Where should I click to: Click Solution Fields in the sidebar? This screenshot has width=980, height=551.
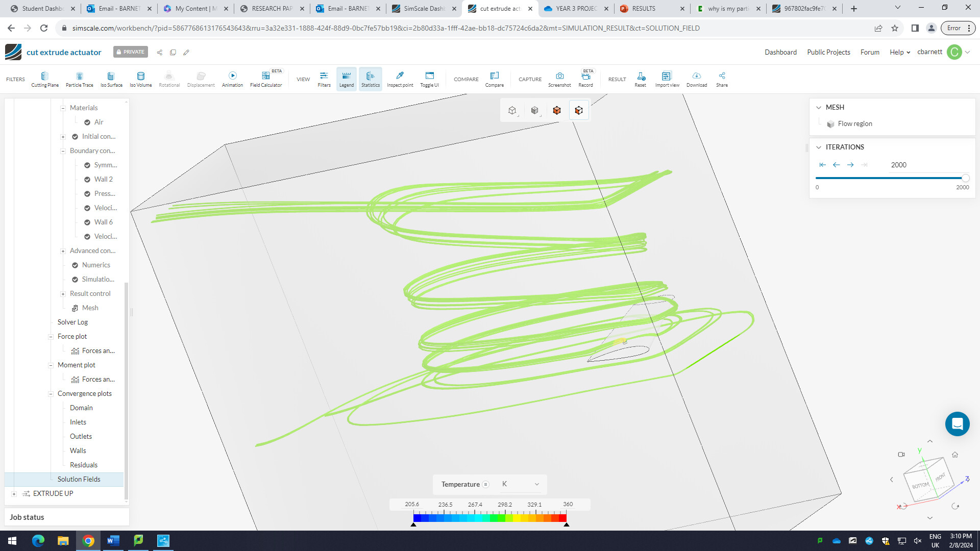79,479
